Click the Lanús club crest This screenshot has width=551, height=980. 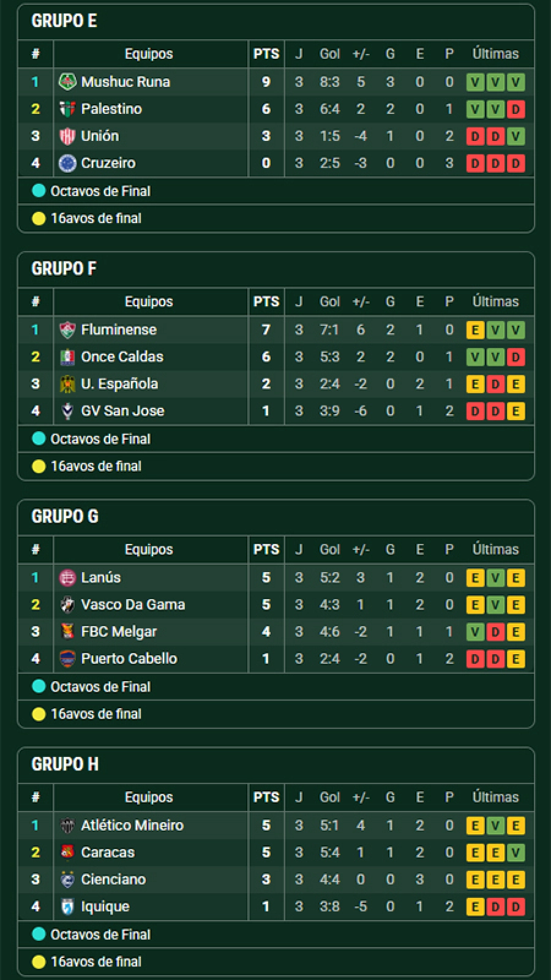67,578
